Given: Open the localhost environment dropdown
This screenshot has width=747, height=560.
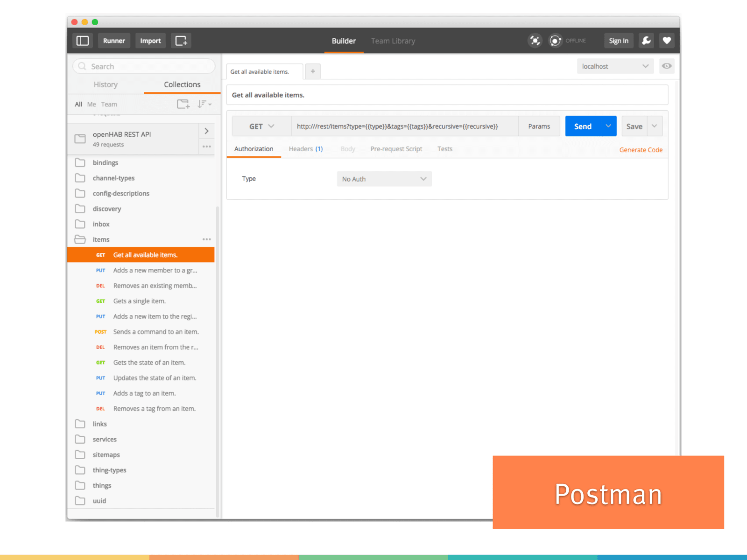Looking at the screenshot, I should [615, 66].
